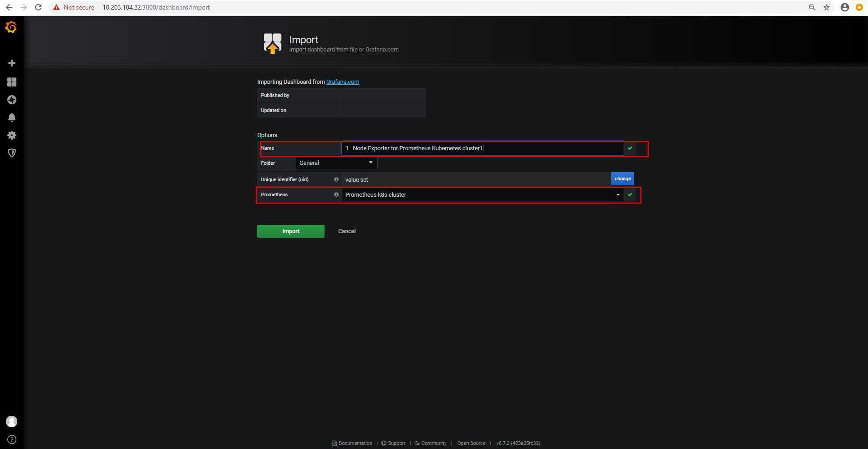The width and height of the screenshot is (868, 449).
Task: Click the Name input field
Action: 482,148
